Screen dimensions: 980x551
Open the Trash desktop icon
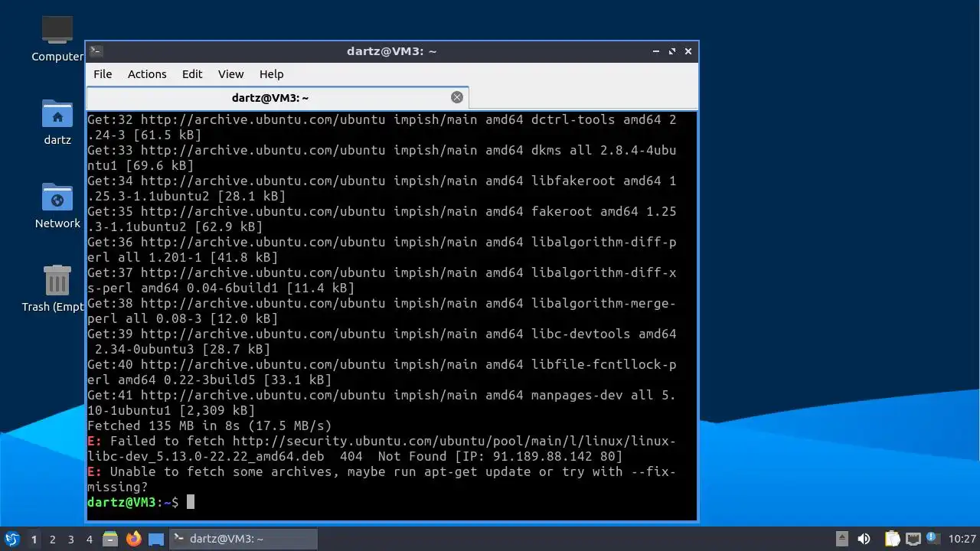tap(55, 289)
